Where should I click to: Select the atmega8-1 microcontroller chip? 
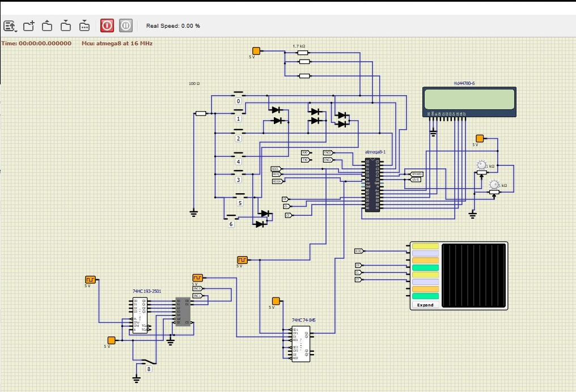click(x=372, y=185)
